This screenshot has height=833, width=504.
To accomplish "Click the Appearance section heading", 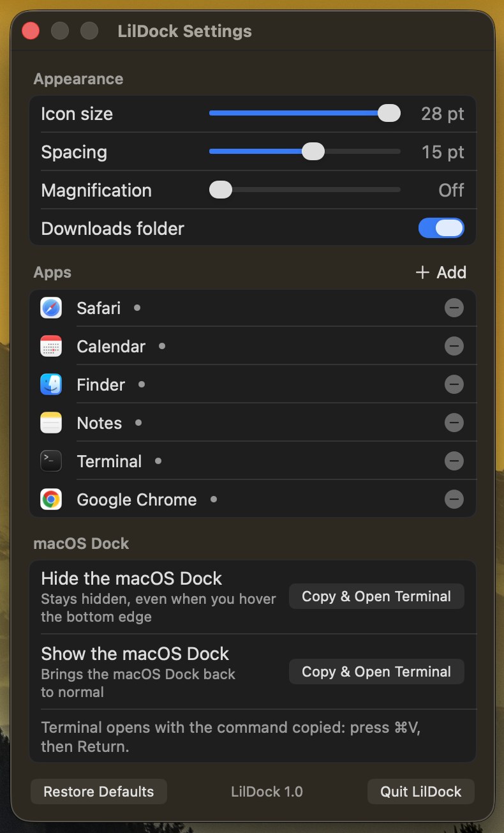I will click(x=78, y=79).
